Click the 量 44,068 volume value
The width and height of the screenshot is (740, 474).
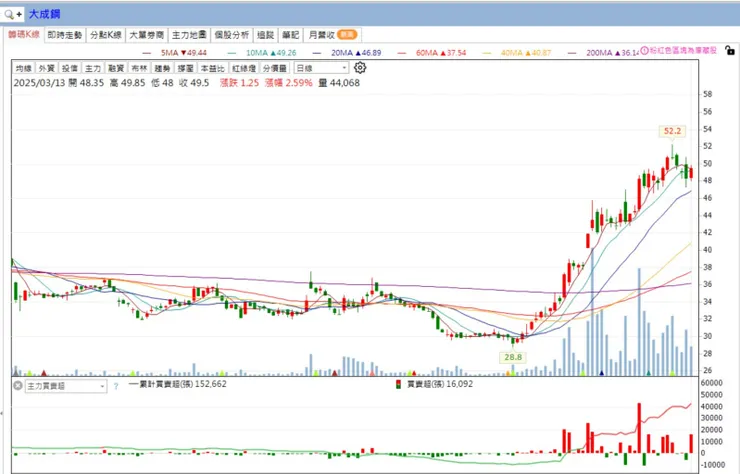point(339,83)
